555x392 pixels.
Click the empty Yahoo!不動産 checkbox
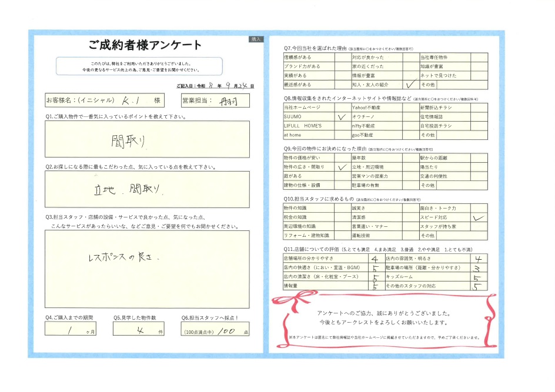pyautogui.click(x=410, y=108)
